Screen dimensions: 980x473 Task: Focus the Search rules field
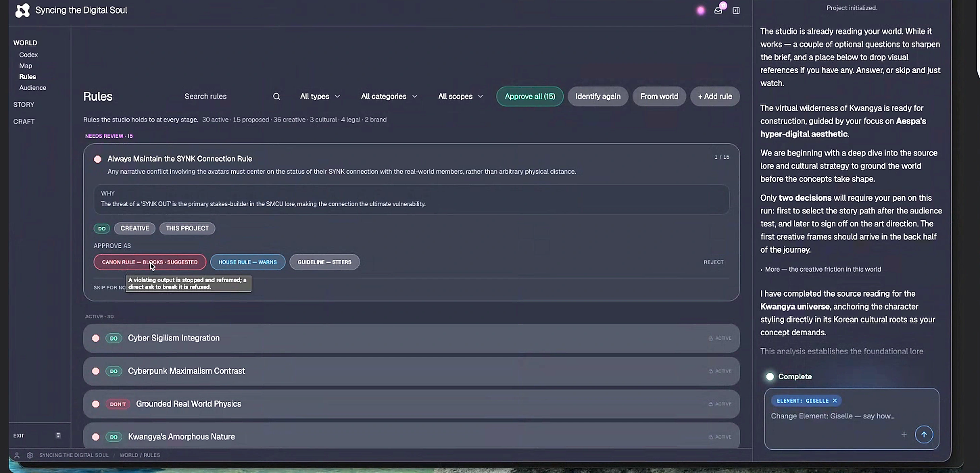226,97
